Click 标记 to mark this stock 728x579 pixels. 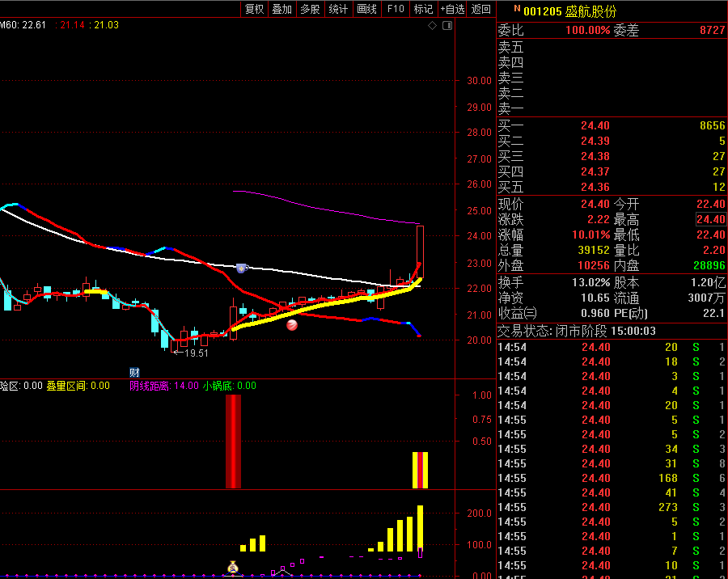point(423,9)
